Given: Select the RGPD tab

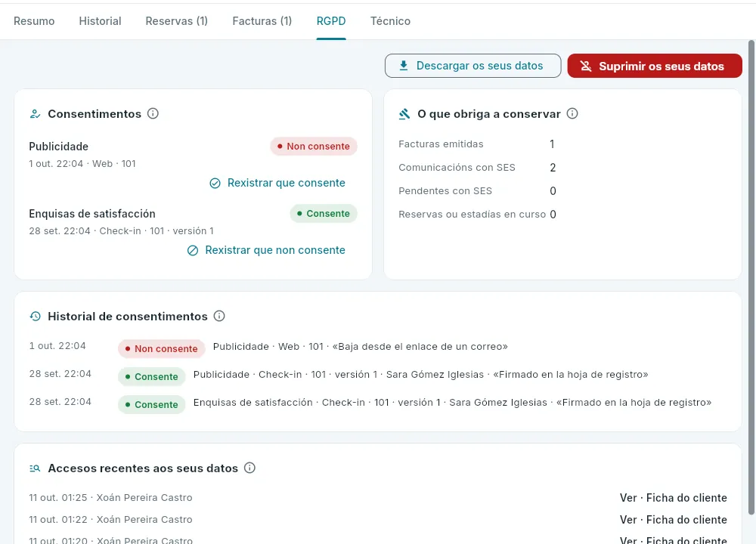Looking at the screenshot, I should [x=331, y=21].
